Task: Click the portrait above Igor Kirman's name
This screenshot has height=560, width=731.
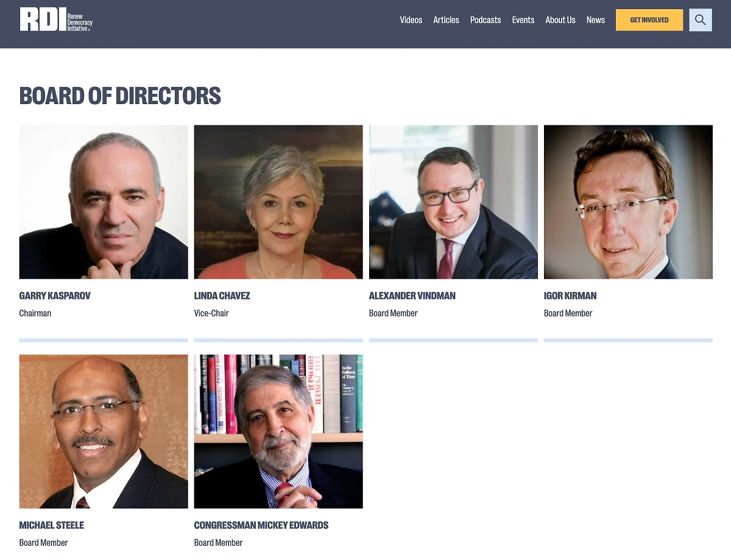Action: click(x=628, y=201)
